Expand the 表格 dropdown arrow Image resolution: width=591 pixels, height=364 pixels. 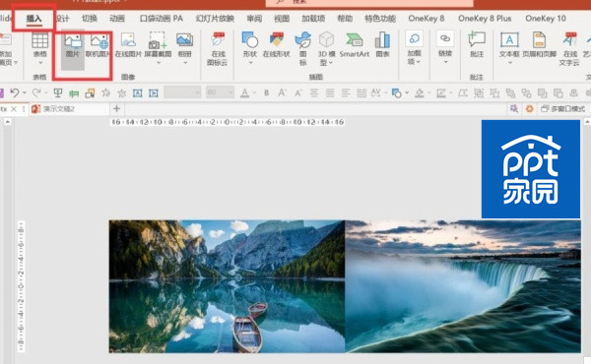point(40,63)
